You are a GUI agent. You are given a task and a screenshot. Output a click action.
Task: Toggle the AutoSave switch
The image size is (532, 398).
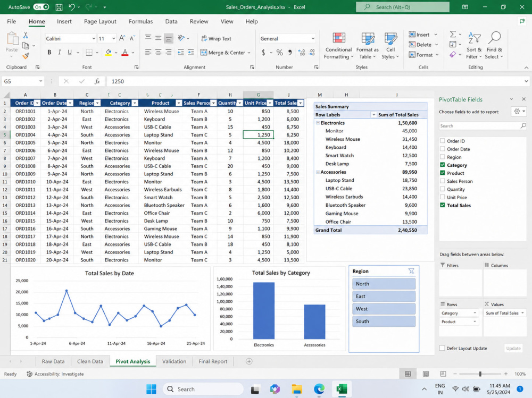click(41, 7)
